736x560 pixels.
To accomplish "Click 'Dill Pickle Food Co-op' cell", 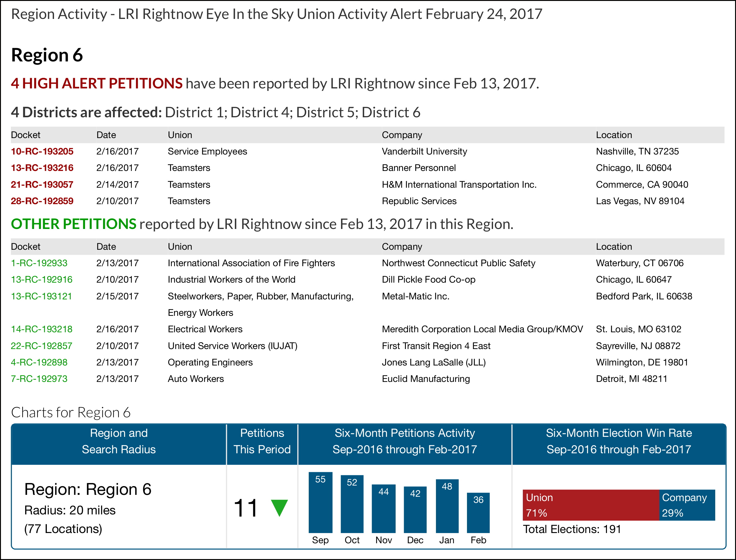I will pos(428,279).
